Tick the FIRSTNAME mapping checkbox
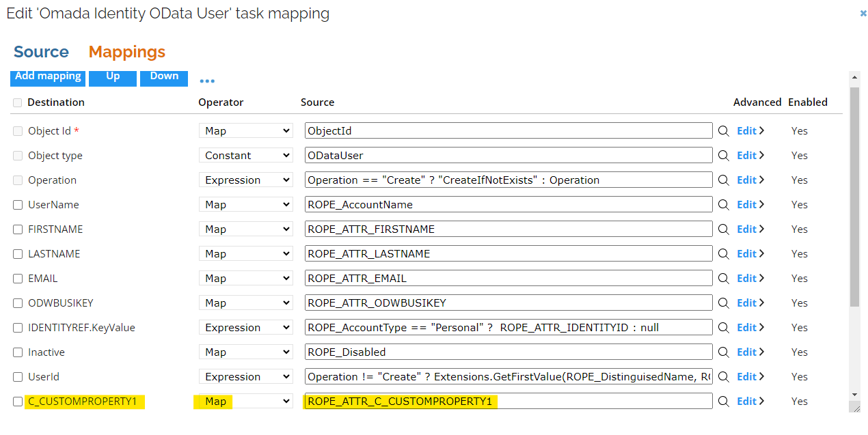 [x=18, y=229]
